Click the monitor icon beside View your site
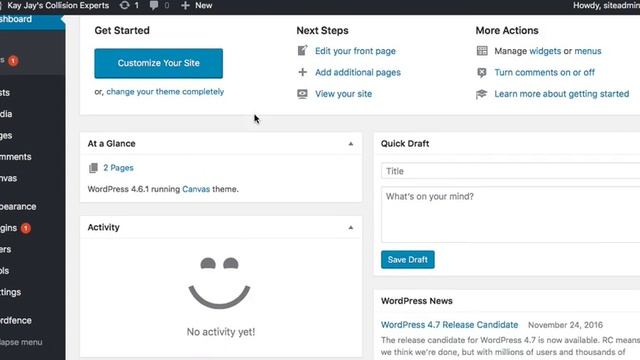 tap(302, 94)
